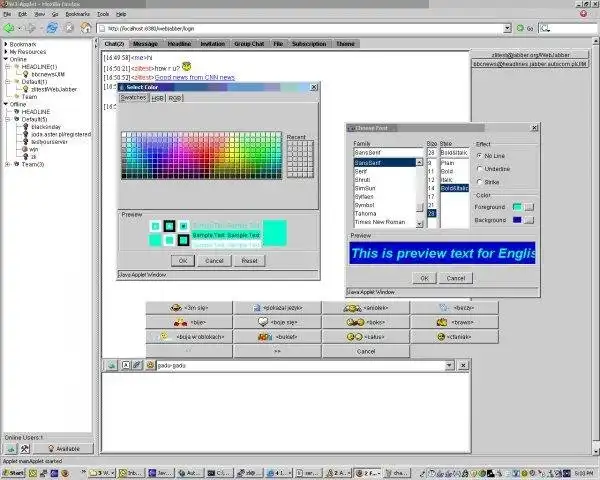Insert the 'boks' emoticon

pyautogui.click(x=366, y=322)
